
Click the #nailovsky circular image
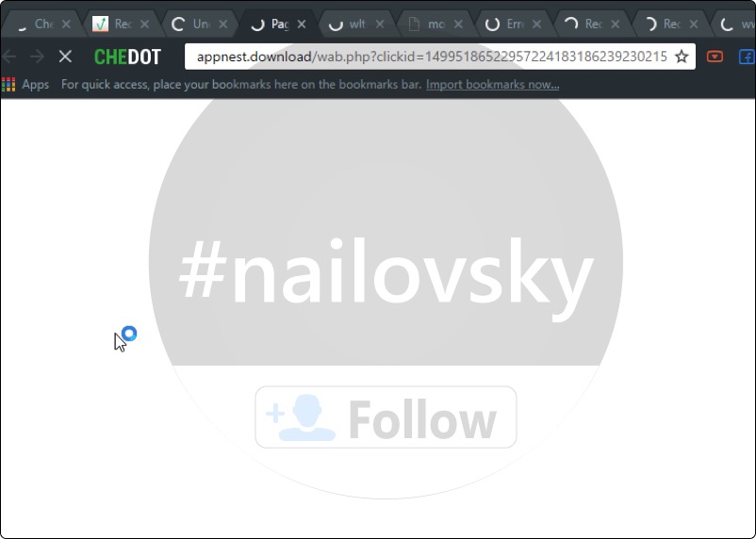click(386, 270)
